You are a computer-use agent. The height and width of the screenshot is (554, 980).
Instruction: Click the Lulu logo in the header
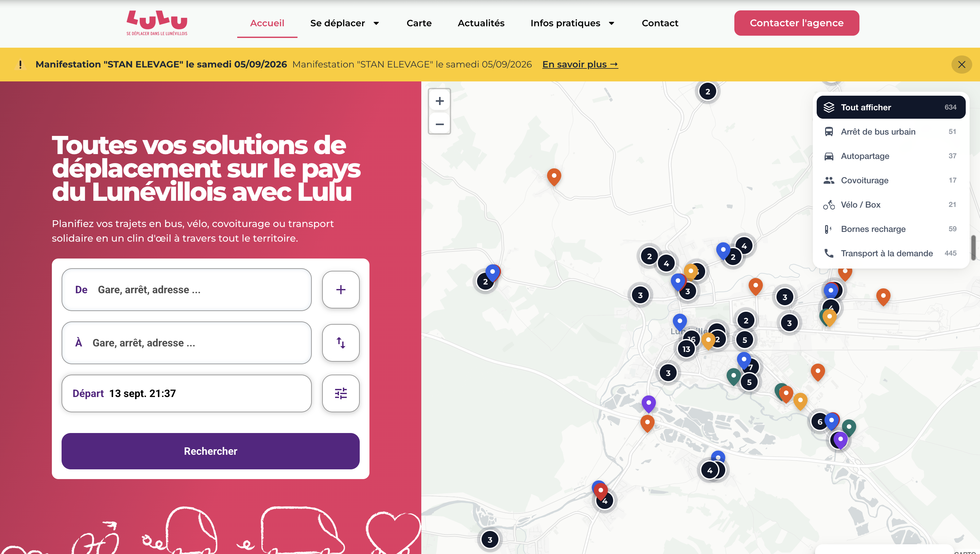(x=157, y=23)
